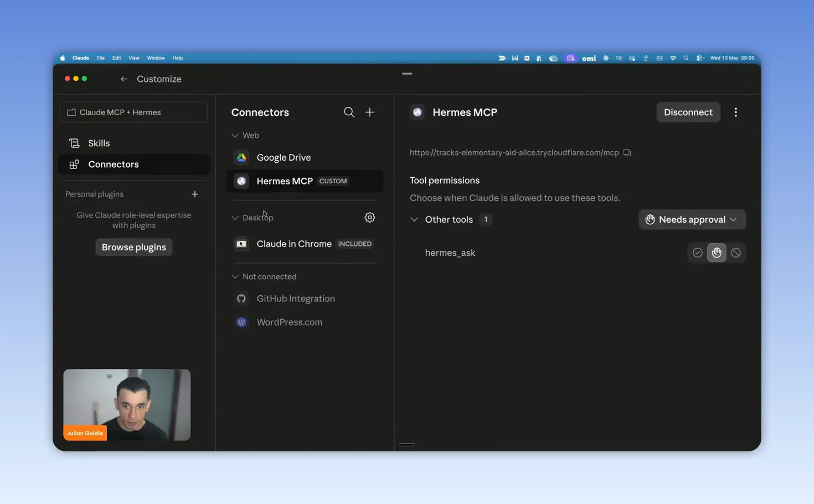Open the File menu

pos(100,58)
